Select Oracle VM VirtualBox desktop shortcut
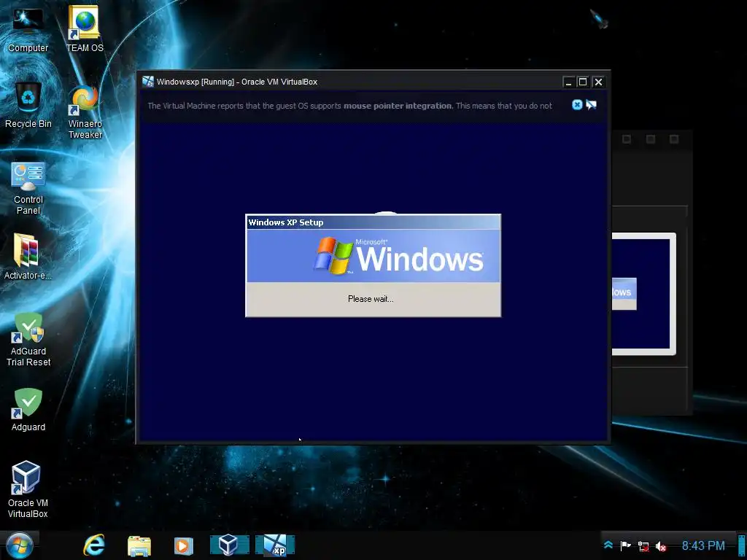 pyautogui.click(x=28, y=489)
